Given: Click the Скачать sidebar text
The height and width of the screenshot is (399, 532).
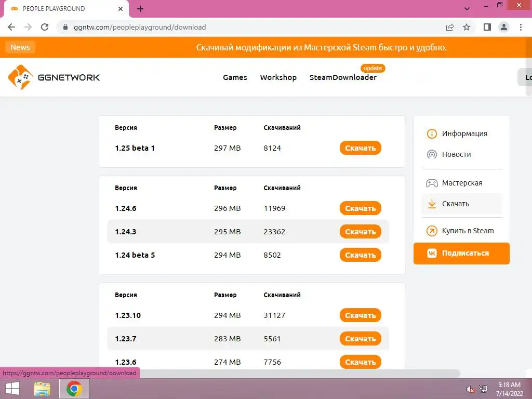Looking at the screenshot, I should pyautogui.click(x=456, y=204).
